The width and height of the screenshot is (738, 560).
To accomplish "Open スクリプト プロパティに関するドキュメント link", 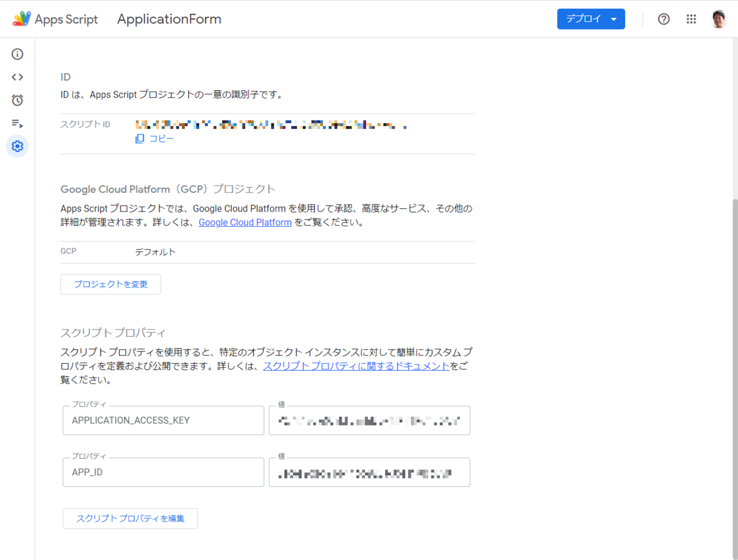I will tap(356, 366).
